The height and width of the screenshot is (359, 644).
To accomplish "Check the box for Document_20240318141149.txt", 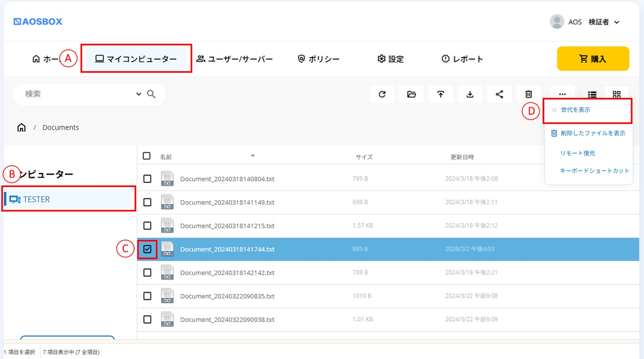I will 147,202.
